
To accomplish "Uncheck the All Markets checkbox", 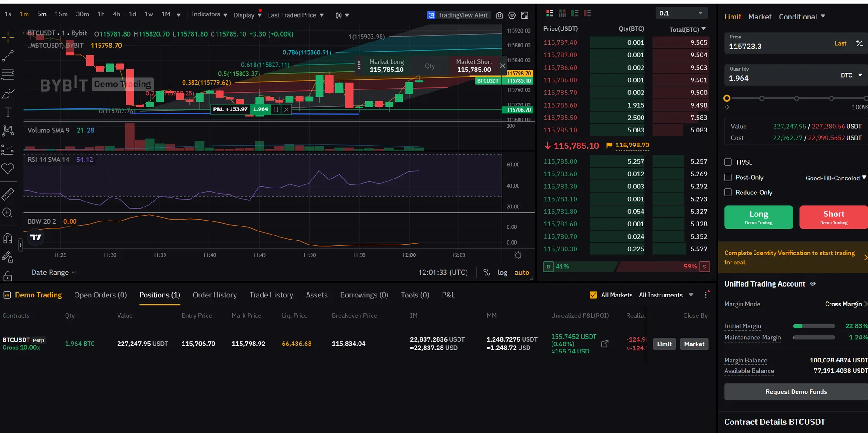I will click(593, 295).
